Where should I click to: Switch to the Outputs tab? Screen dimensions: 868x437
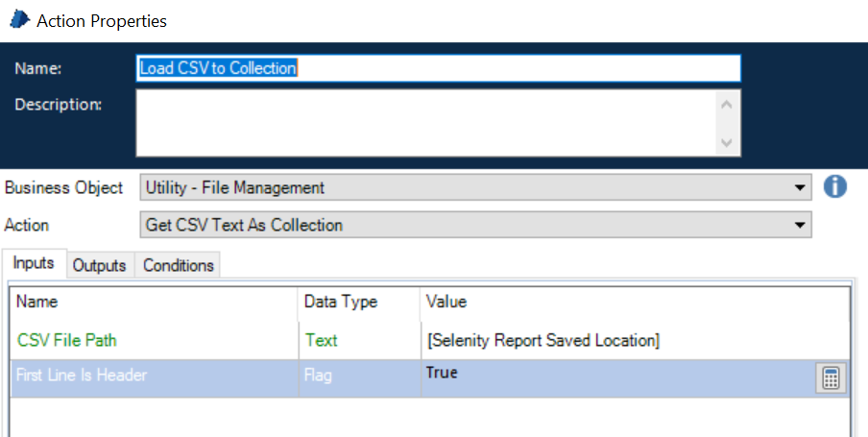coord(100,265)
